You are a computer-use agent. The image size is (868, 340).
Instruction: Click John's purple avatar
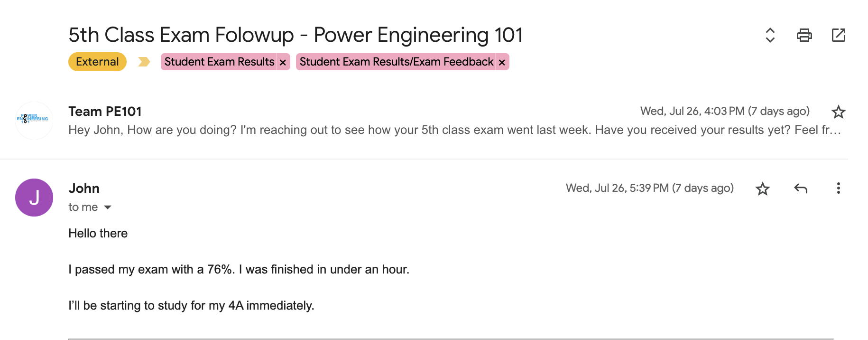tap(34, 198)
